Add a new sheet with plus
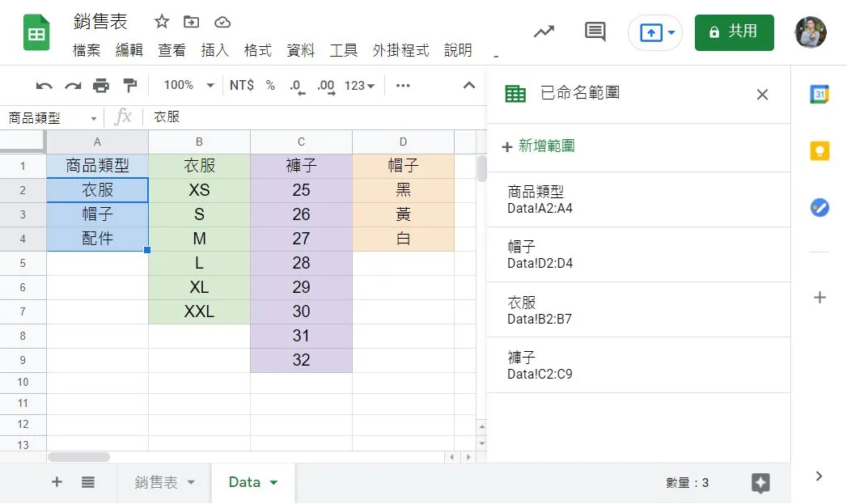The image size is (847, 504). 57,482
